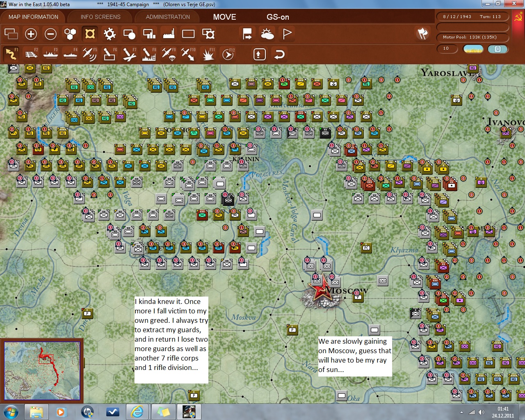Select the F4 amphibious ship icon
Screen dimensions: 525x420
click(x=71, y=54)
